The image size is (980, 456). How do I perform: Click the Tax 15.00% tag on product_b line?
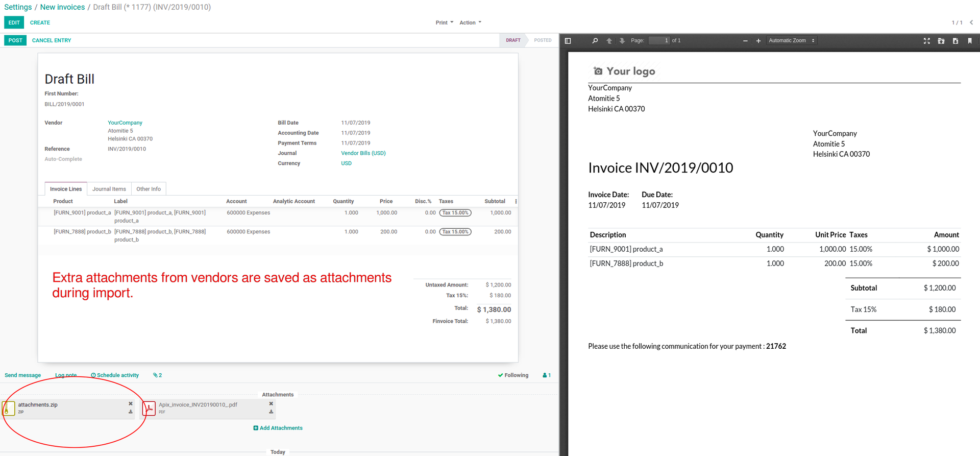tap(455, 232)
